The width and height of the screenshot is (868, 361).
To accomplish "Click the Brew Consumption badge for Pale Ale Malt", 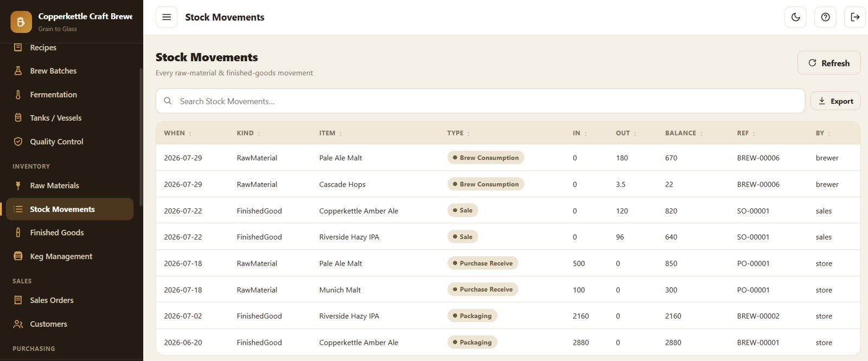I will coord(486,158).
